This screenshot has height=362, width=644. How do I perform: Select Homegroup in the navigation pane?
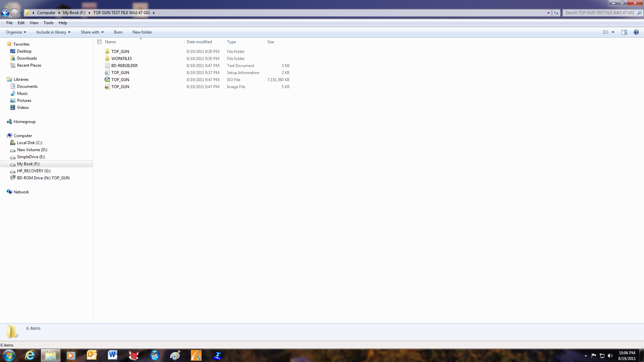click(x=24, y=122)
